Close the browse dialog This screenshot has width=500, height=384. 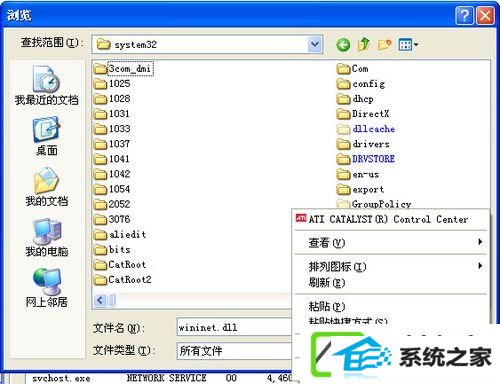[x=485, y=15]
